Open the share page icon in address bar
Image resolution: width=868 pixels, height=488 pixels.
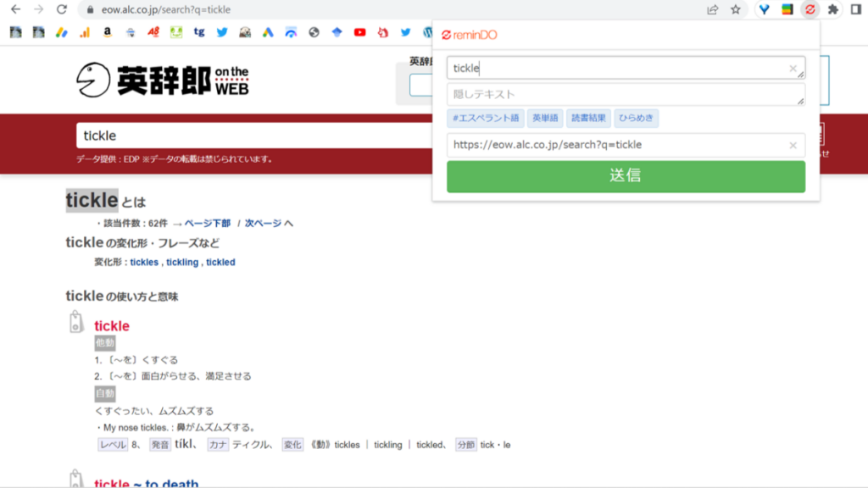[712, 9]
